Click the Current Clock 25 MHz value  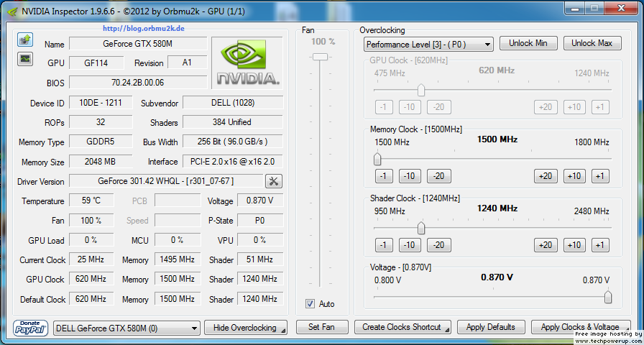tap(91, 259)
